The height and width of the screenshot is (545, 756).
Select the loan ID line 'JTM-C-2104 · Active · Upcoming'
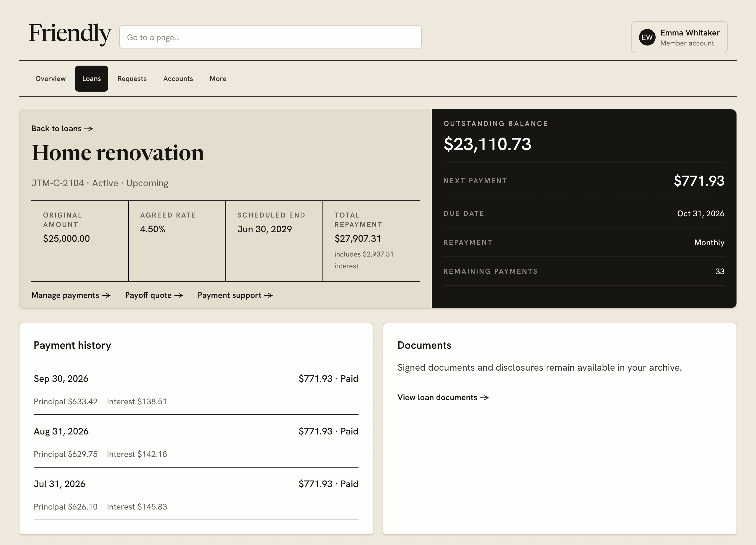pos(100,183)
